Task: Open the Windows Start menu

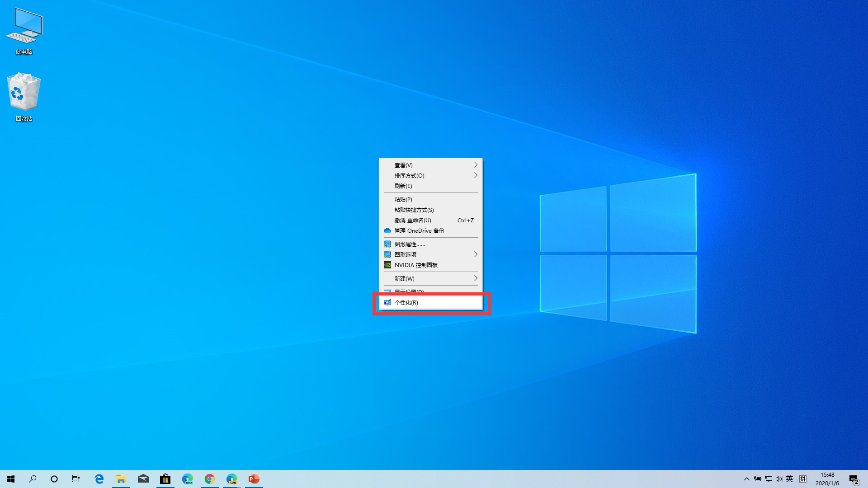Action: (x=11, y=479)
